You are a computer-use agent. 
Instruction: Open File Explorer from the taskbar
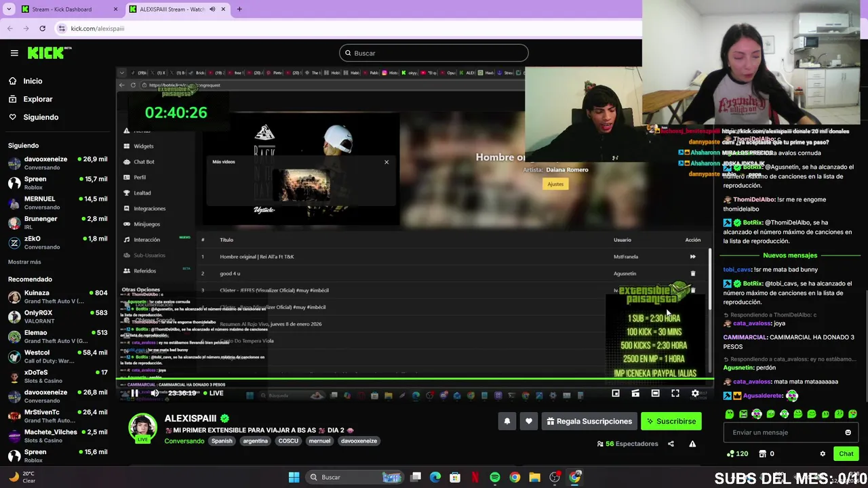tap(534, 477)
